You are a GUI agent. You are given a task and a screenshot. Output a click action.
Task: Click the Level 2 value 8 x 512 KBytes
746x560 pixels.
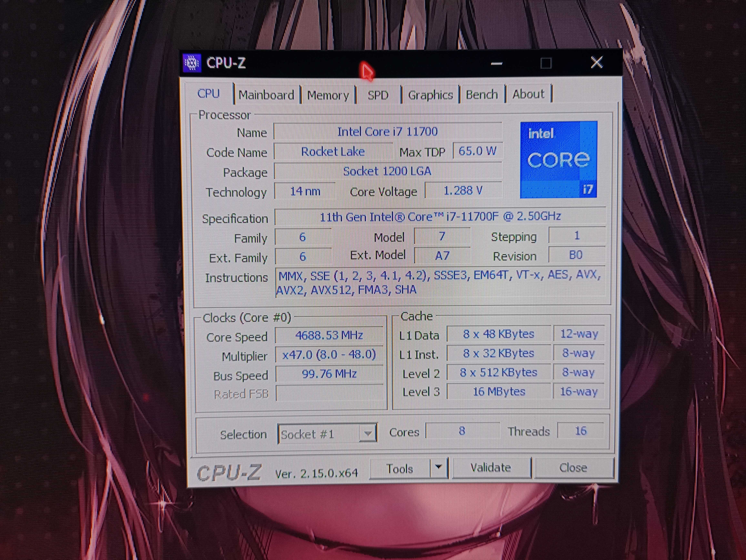pos(499,373)
